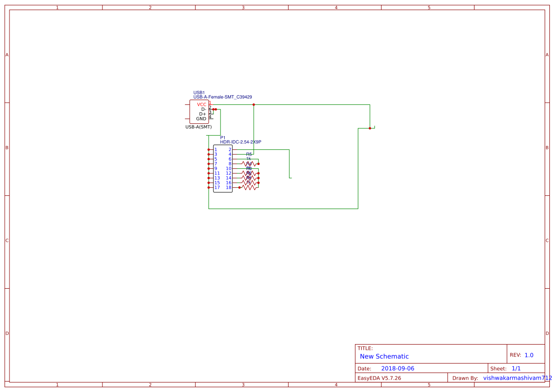This screenshot has width=557, height=392.
Task: Select pin 10 of header P1
Action: coord(228,169)
